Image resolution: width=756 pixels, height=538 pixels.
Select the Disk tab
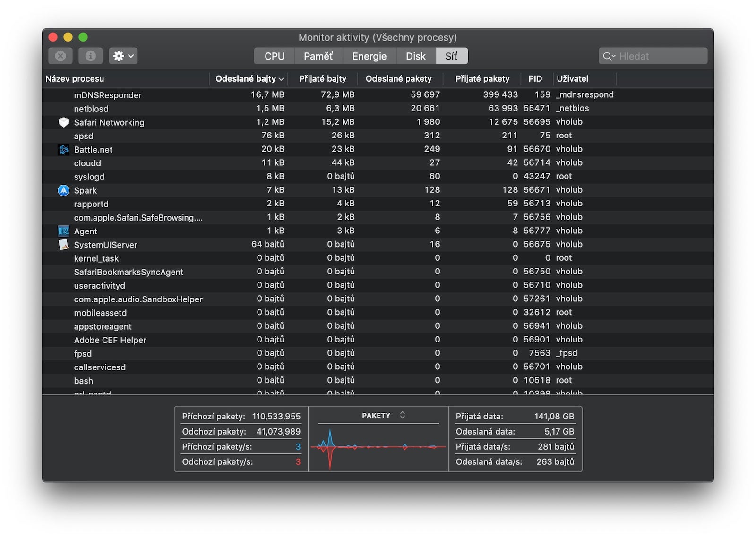click(x=415, y=56)
